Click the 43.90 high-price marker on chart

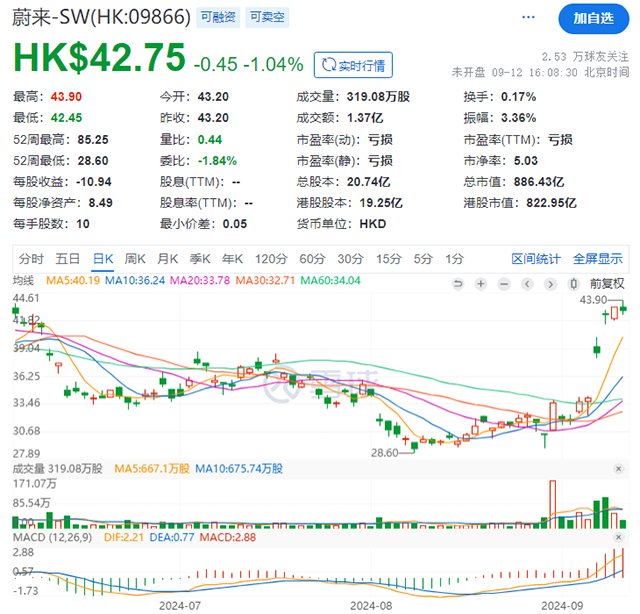click(593, 300)
